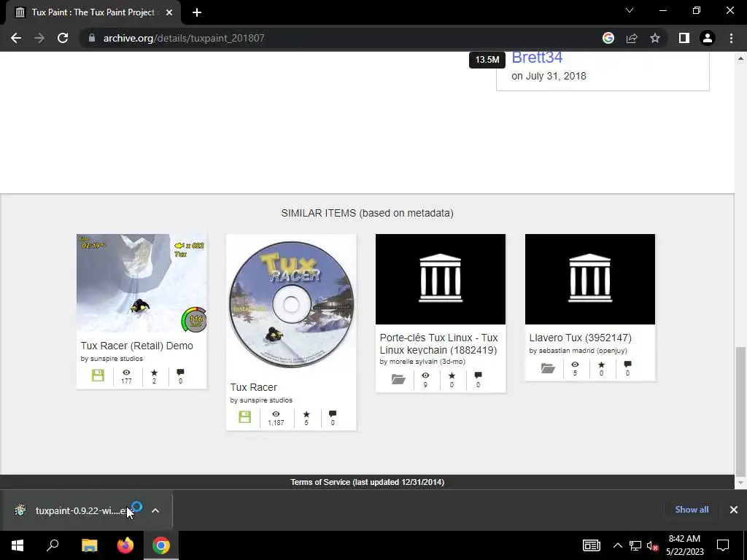Click the Tux Racer title link

253,387
